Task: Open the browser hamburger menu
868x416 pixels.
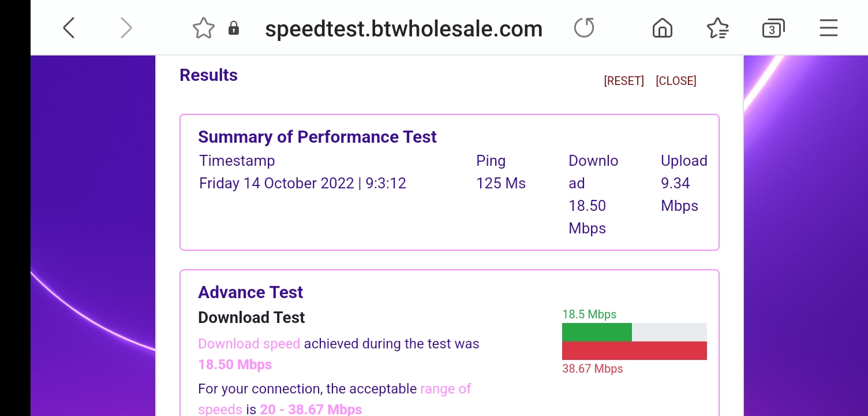Action: 828,27
